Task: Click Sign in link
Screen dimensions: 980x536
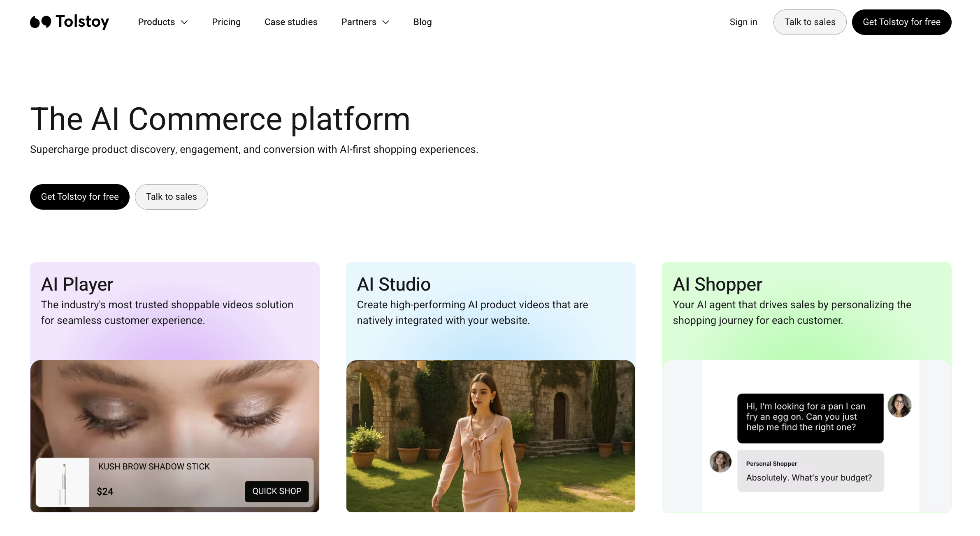Action: point(743,22)
